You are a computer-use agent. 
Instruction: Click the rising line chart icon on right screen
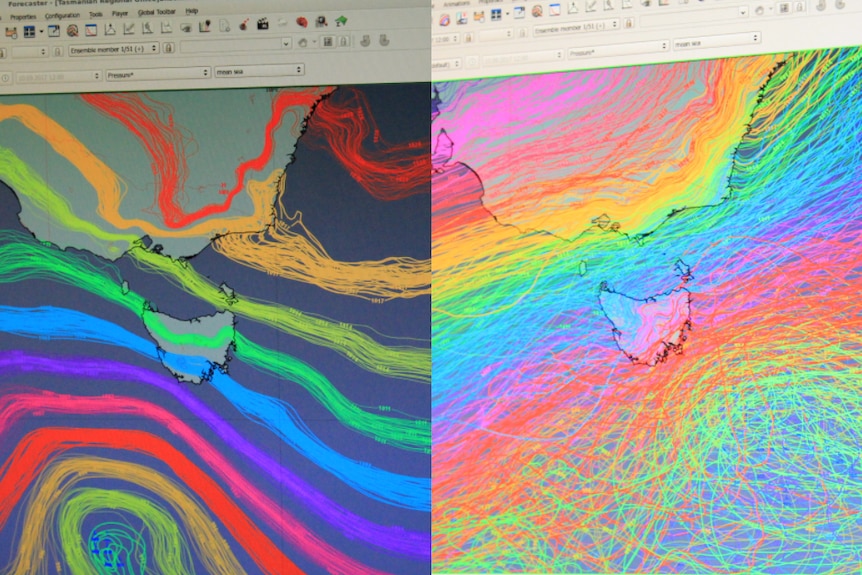591,6
